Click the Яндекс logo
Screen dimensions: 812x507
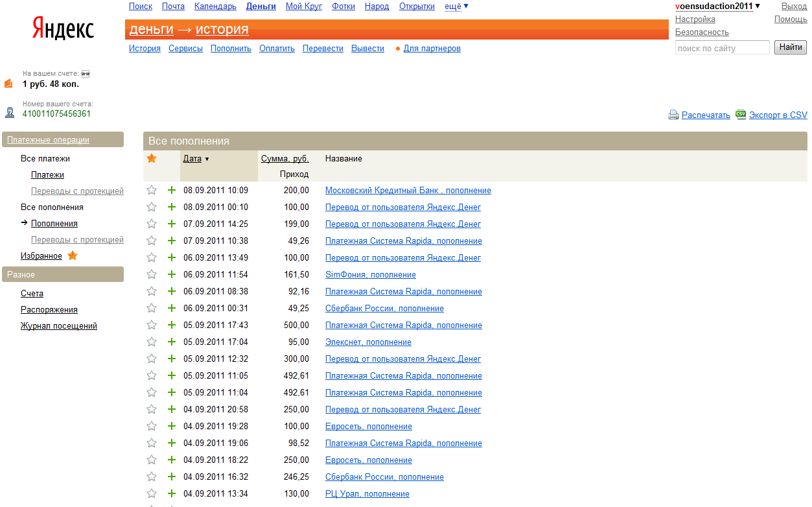[63, 29]
